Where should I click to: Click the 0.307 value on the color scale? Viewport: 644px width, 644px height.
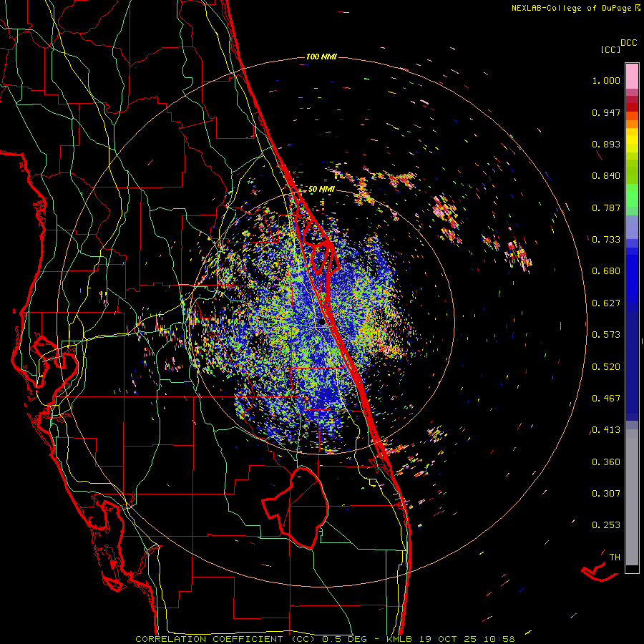[x=606, y=494]
